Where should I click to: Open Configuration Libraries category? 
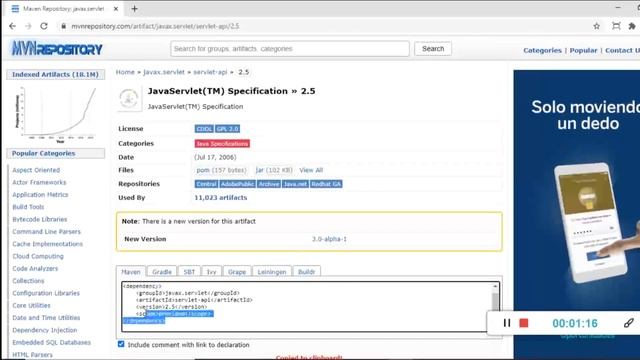click(x=46, y=293)
